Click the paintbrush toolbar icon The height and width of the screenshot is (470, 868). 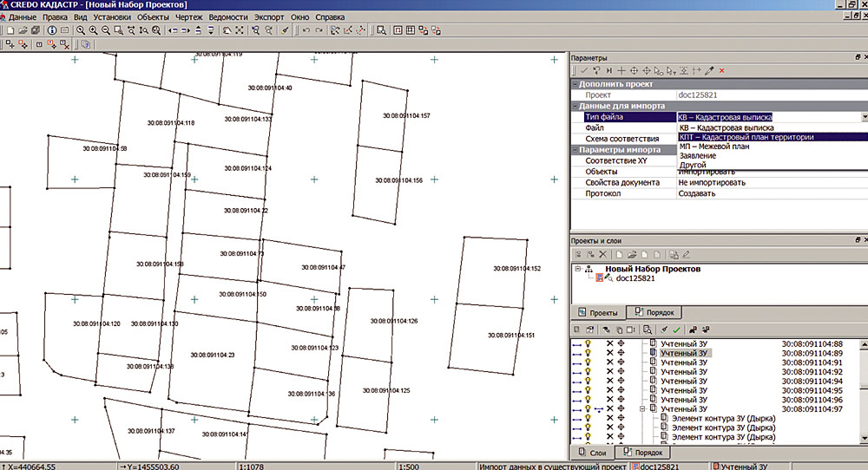[285, 31]
